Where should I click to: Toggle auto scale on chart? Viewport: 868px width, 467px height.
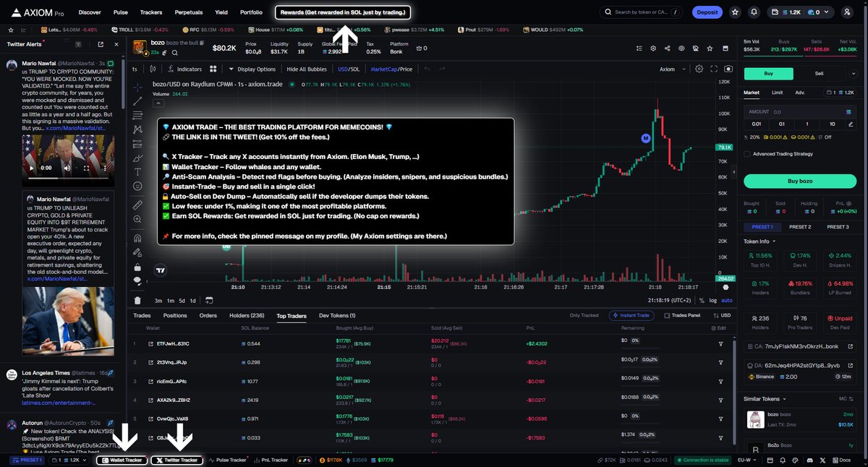[x=727, y=300]
